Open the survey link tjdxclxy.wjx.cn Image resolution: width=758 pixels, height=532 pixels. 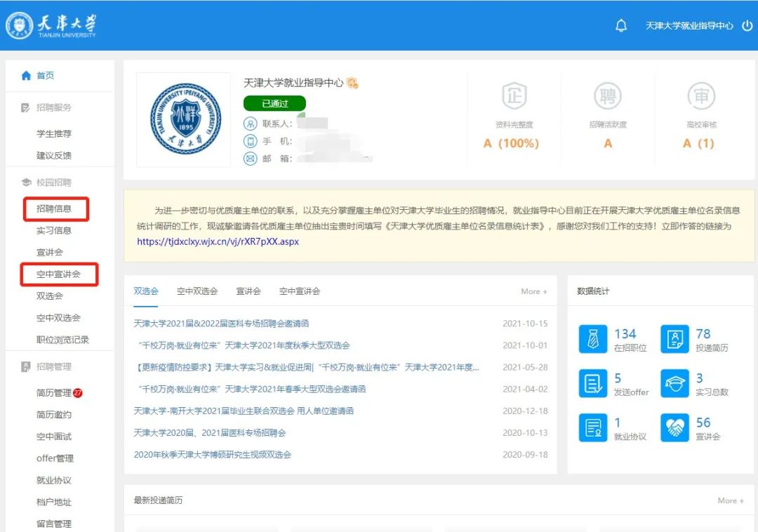[218, 241]
